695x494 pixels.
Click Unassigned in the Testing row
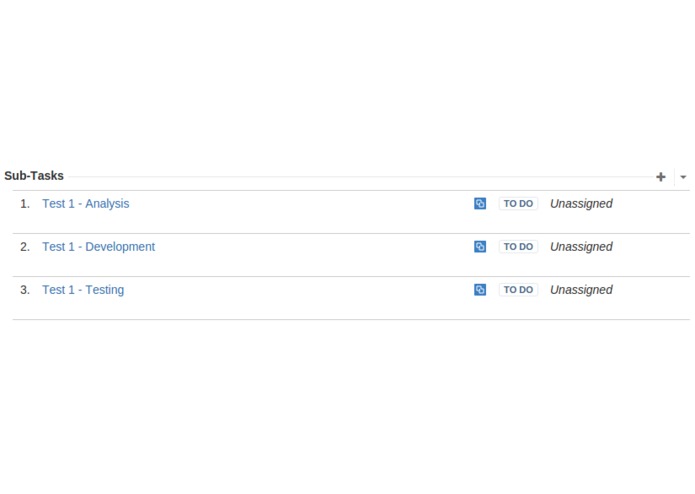pos(581,289)
